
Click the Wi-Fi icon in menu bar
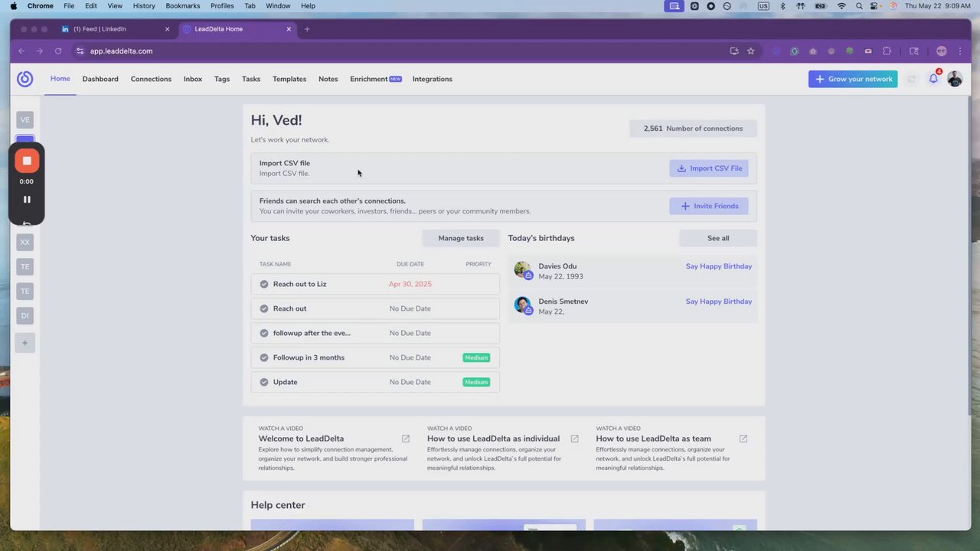point(841,6)
